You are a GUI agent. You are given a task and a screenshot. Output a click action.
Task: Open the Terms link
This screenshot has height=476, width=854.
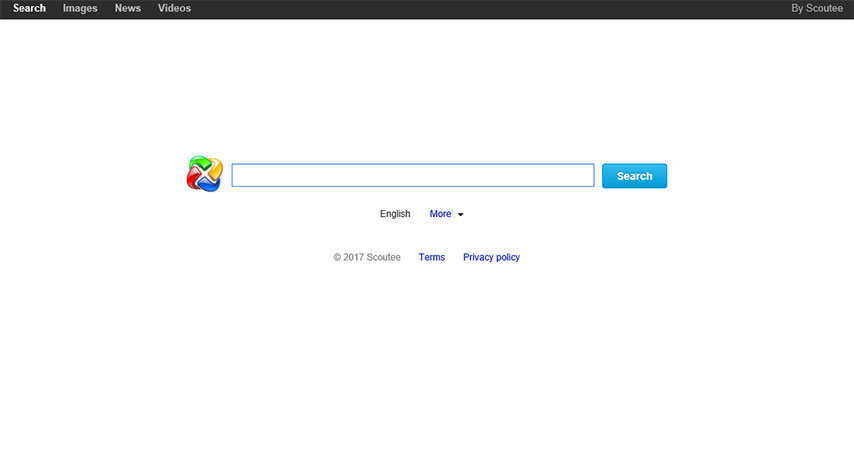tap(432, 257)
